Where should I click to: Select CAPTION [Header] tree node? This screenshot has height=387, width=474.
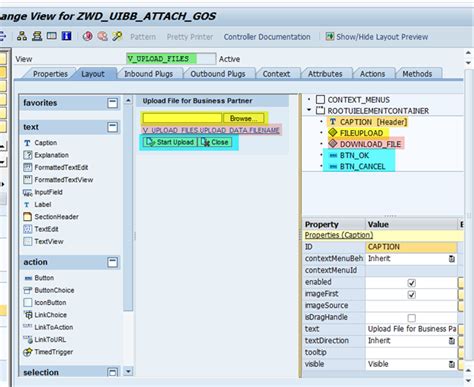368,122
